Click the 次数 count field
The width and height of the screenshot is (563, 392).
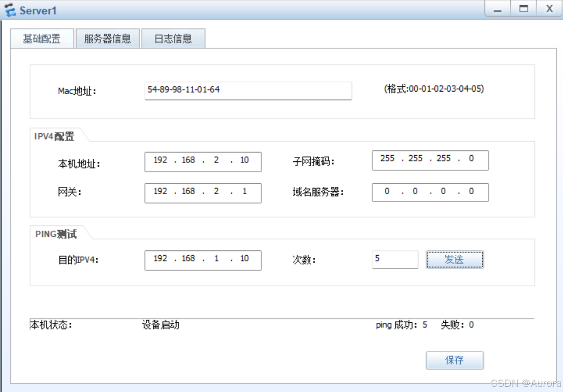395,259
